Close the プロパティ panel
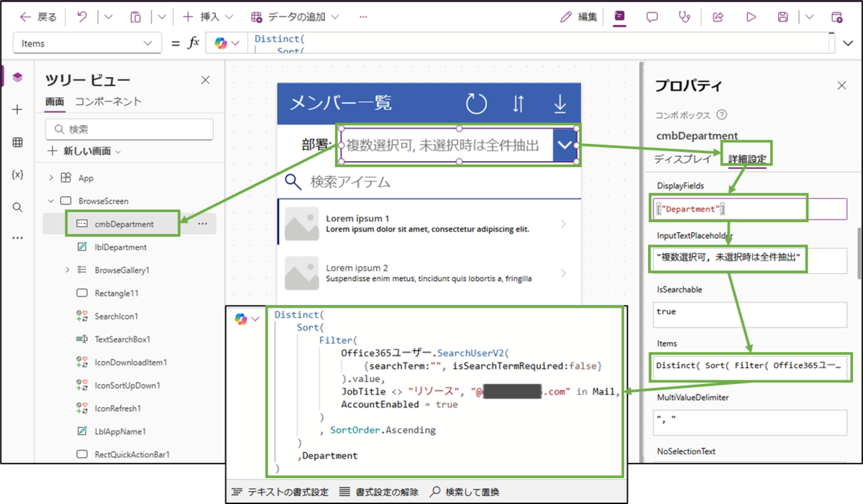Image resolution: width=863 pixels, height=504 pixels. point(842,86)
